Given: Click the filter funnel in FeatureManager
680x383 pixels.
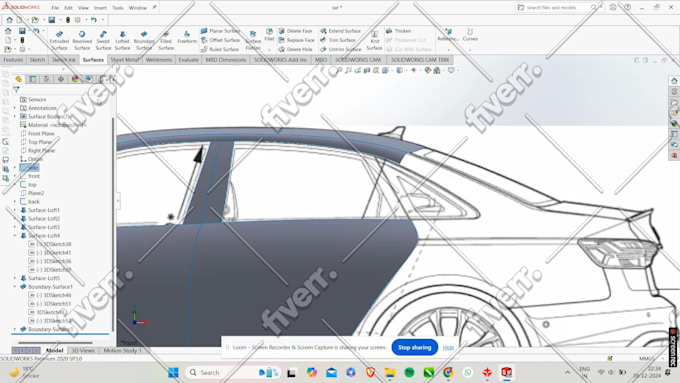Looking at the screenshot, I should 16,90.
